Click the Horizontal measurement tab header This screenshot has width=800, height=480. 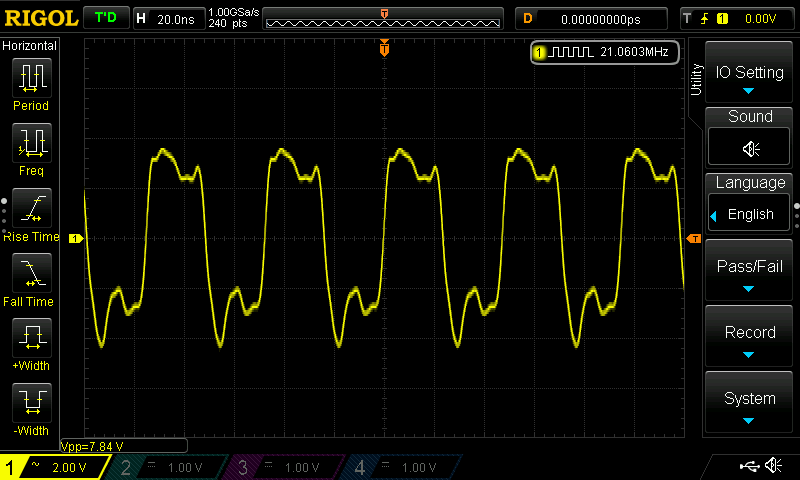(30, 45)
